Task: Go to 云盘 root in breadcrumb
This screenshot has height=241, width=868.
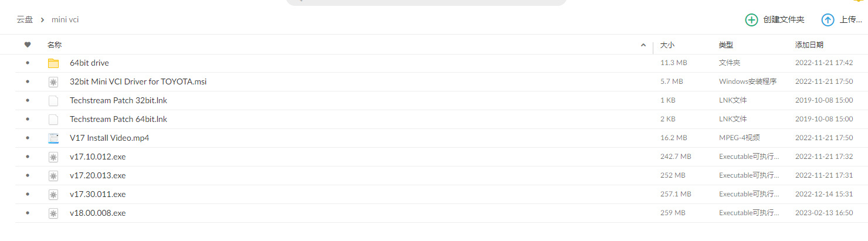Action: (x=25, y=19)
